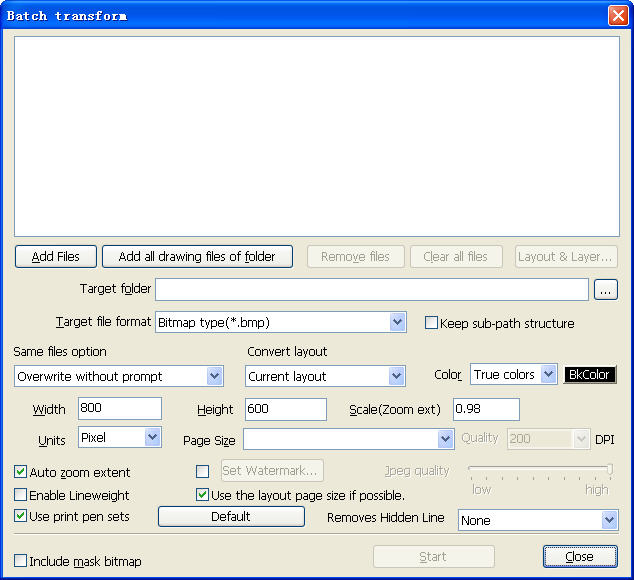Open the Target file format dropdown

397,322
